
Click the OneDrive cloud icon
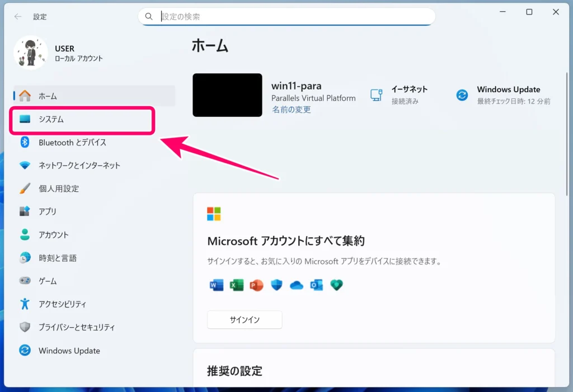(x=296, y=285)
